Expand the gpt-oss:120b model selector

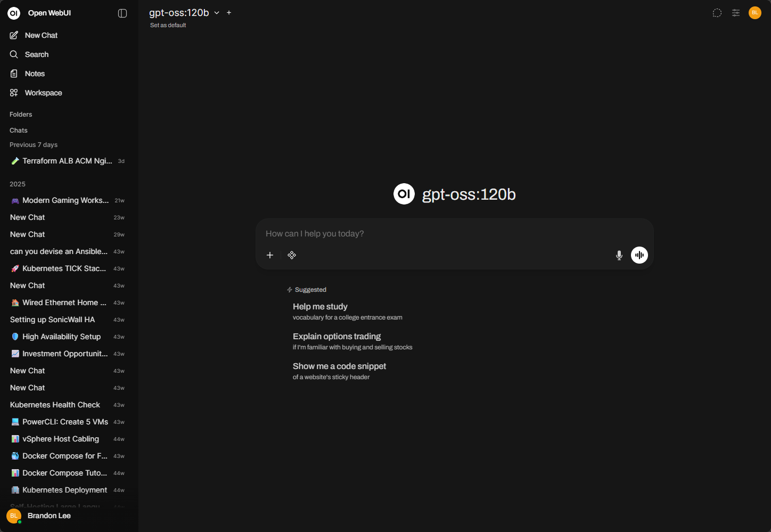[x=184, y=13]
